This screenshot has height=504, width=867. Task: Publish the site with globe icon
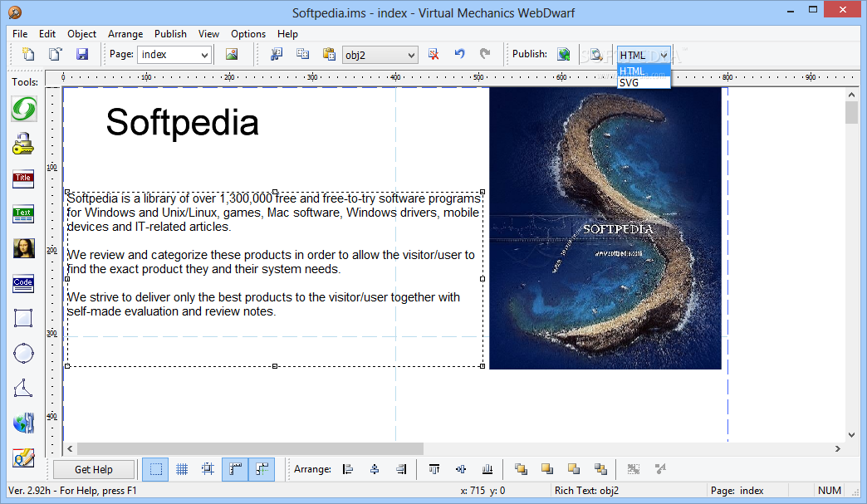(x=563, y=54)
